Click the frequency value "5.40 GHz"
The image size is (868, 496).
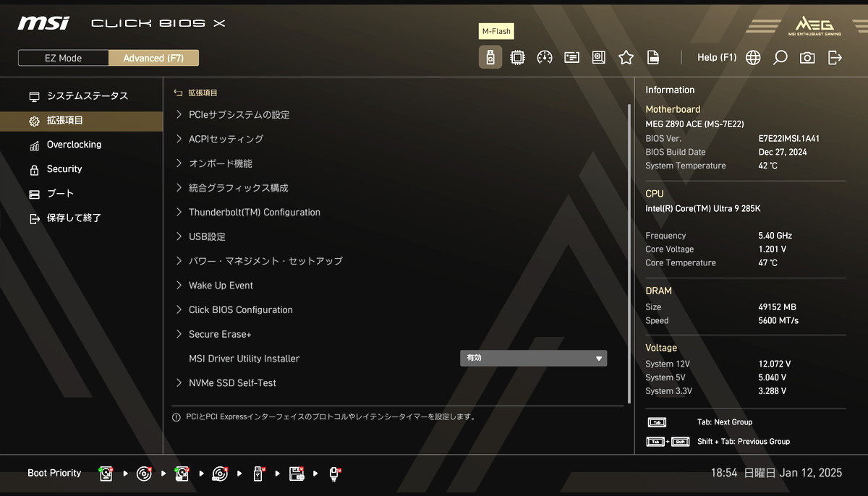(x=775, y=236)
